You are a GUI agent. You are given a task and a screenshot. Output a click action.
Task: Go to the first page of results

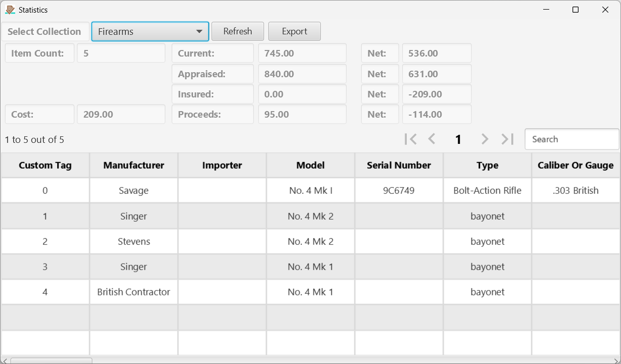(x=411, y=139)
